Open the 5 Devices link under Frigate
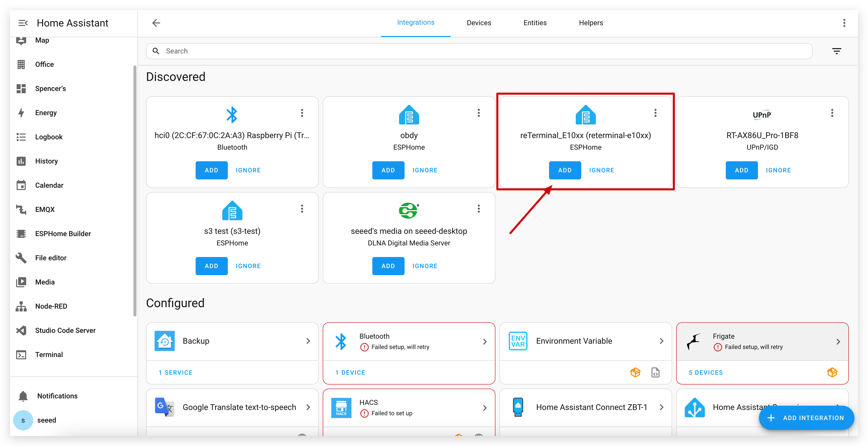The width and height of the screenshot is (868, 446). click(706, 372)
